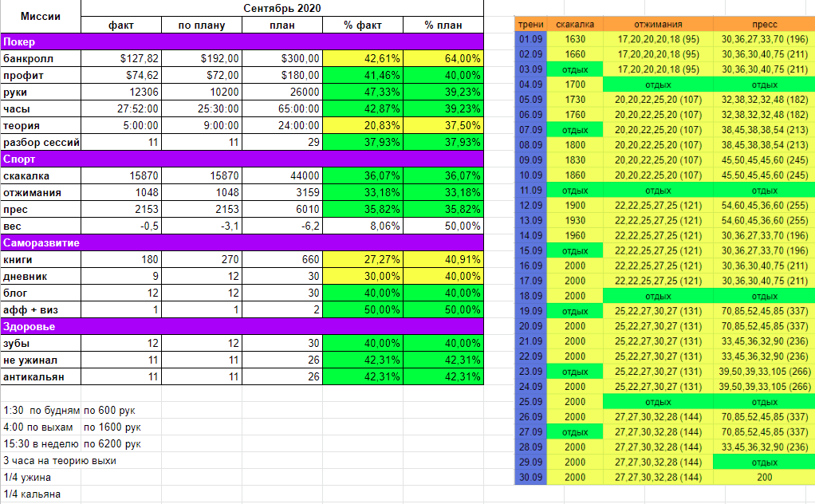Select the Саморазвитие section header row
This screenshot has height=504, width=815.
(242, 242)
